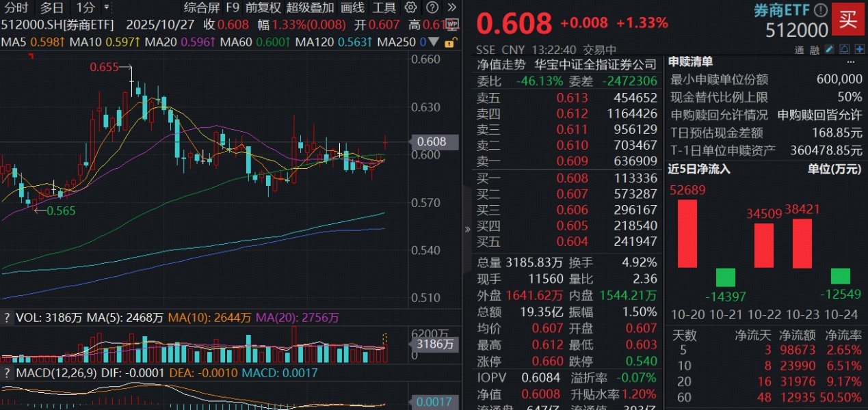Viewport: 868px width, 410px height.
Task: Click 卖二 ask price 0.610
Action: pyautogui.click(x=572, y=145)
